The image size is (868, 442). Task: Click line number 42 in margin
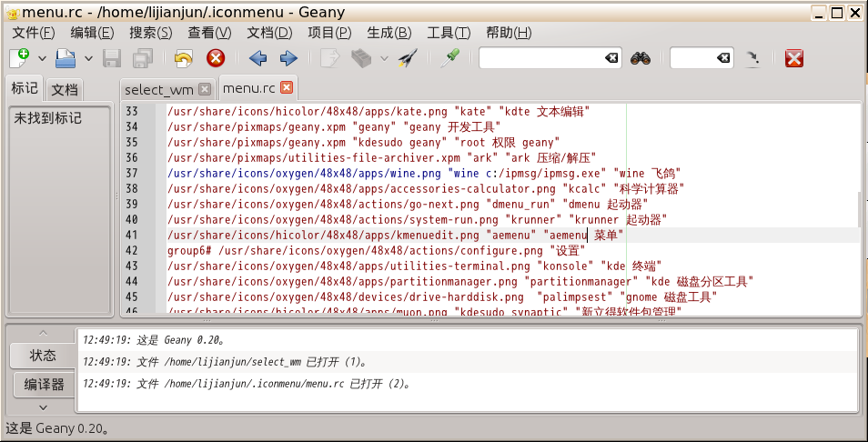coord(131,251)
